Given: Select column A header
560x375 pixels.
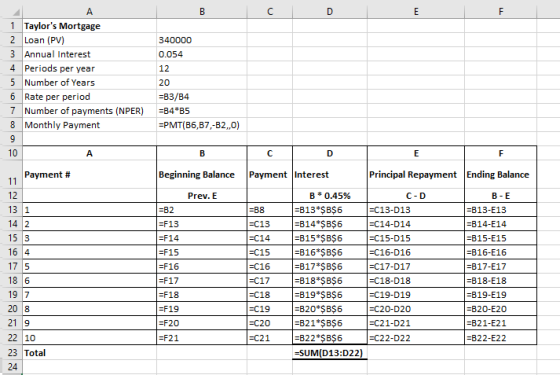Looking at the screenshot, I should [89, 11].
